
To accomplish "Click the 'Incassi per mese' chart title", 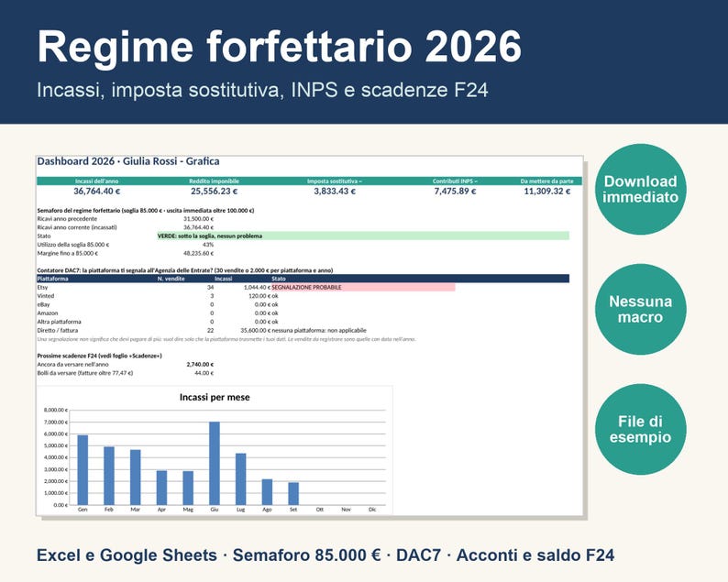I will point(215,397).
